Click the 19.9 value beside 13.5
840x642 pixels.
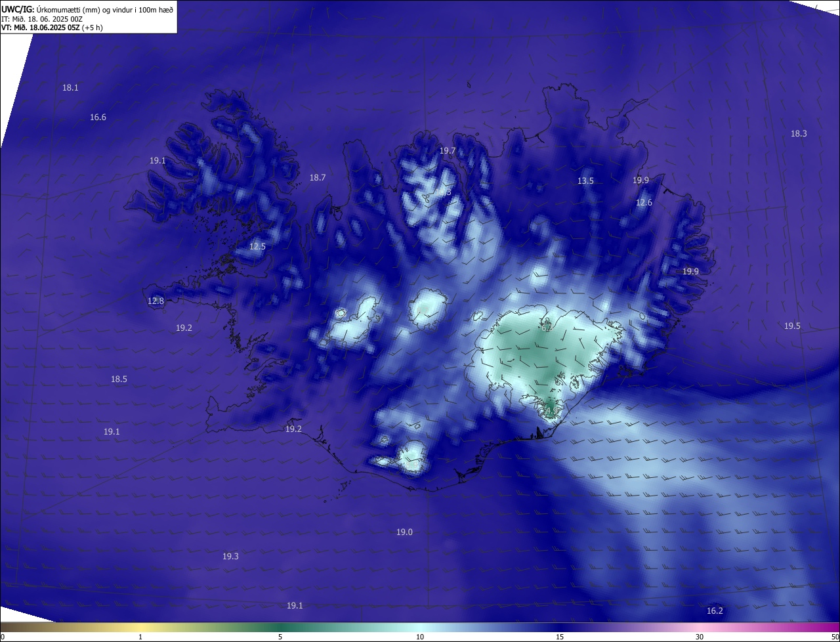click(x=640, y=180)
